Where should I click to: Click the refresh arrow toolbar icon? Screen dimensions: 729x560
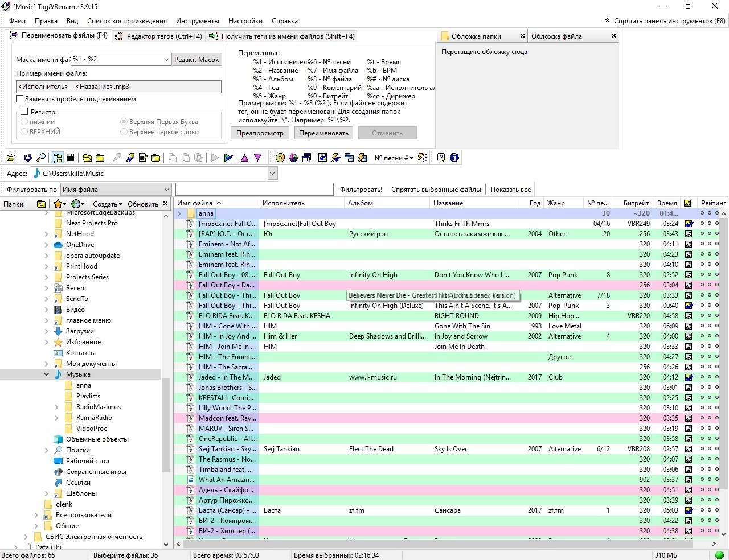(x=28, y=158)
